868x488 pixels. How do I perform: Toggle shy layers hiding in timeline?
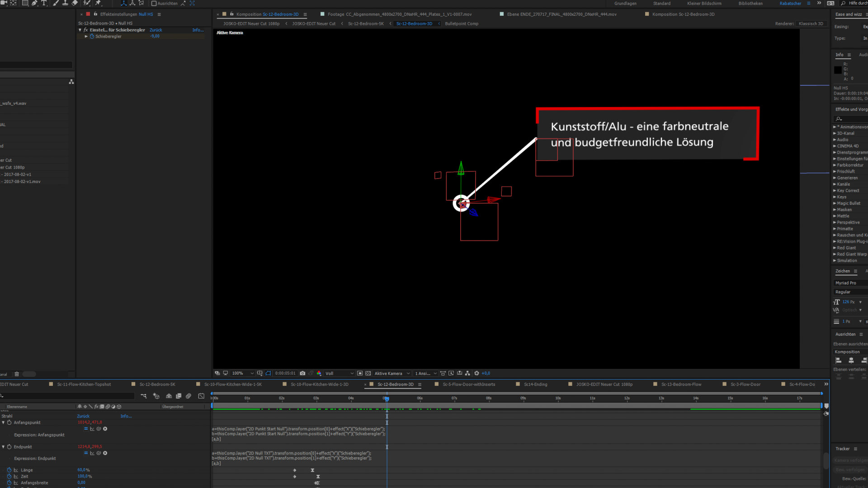coord(169,396)
